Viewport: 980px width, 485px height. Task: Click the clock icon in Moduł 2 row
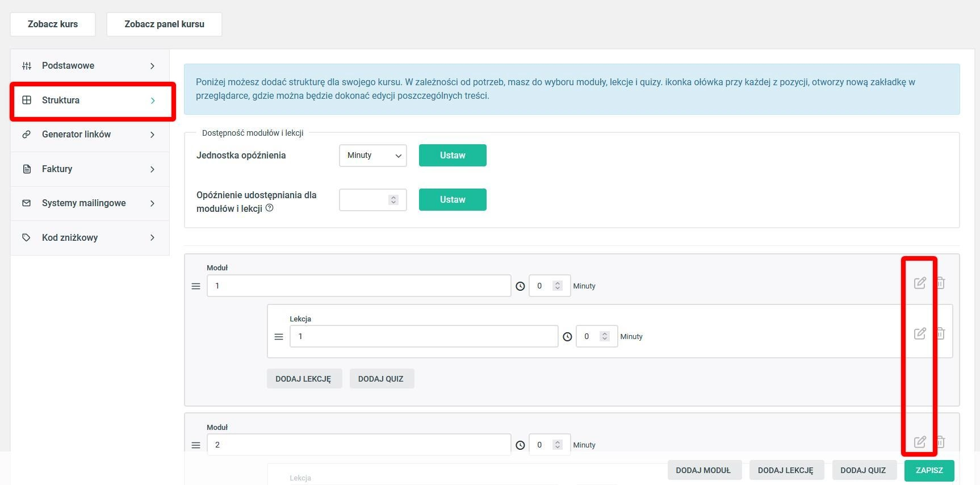(520, 445)
